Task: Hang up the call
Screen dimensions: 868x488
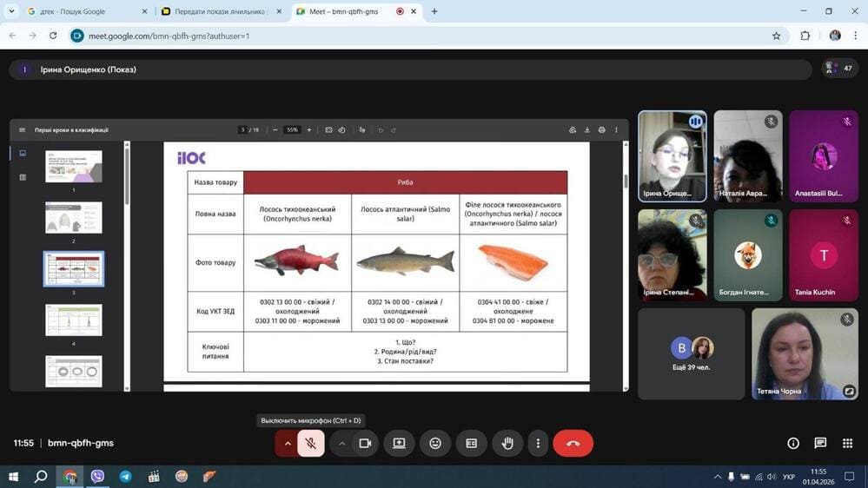Action: tap(573, 443)
